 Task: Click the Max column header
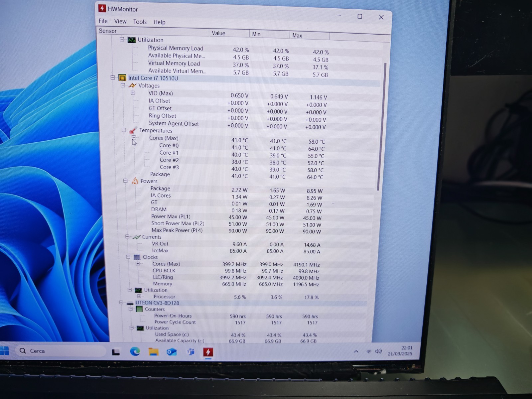click(310, 35)
